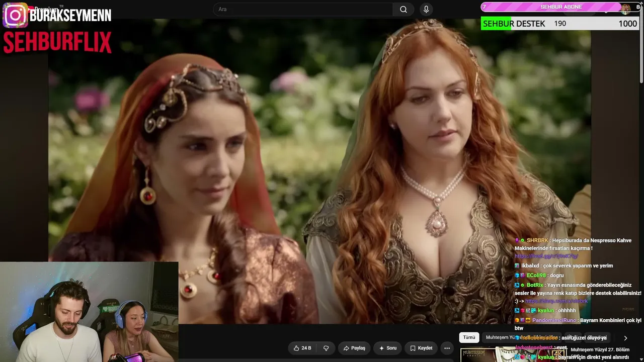Screen dimensions: 644x362
Task: Click the orange badge beside PandomimciRuno
Action: click(x=517, y=320)
